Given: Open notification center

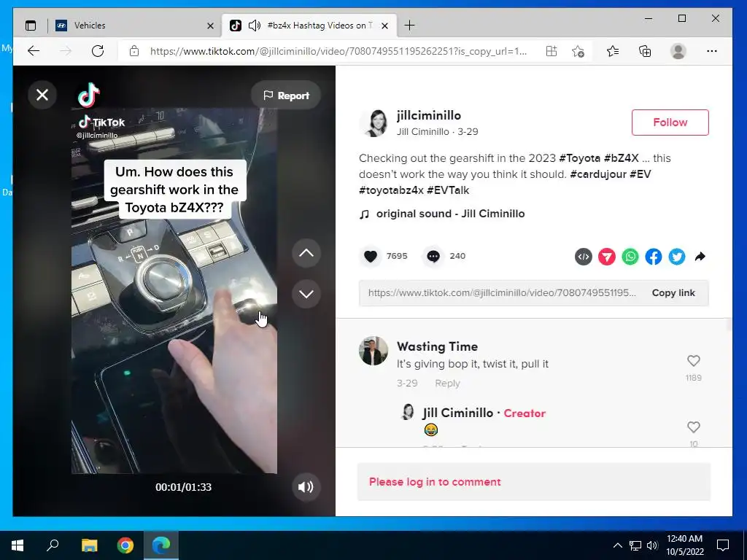Looking at the screenshot, I should [x=723, y=545].
